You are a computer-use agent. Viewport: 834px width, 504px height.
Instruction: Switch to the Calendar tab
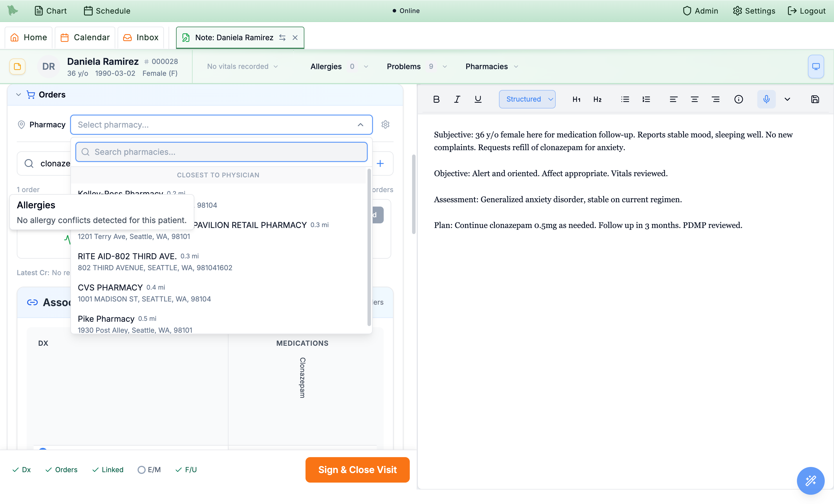(85, 37)
